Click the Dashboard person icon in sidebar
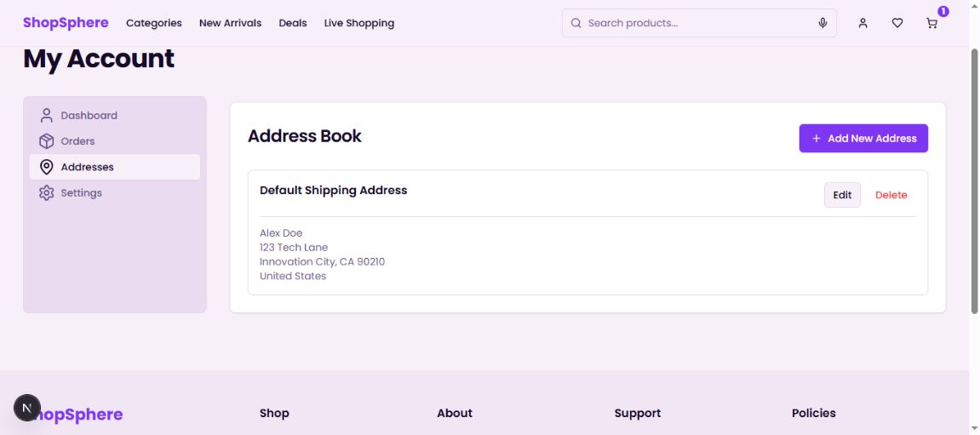The width and height of the screenshot is (980, 435). click(x=47, y=115)
